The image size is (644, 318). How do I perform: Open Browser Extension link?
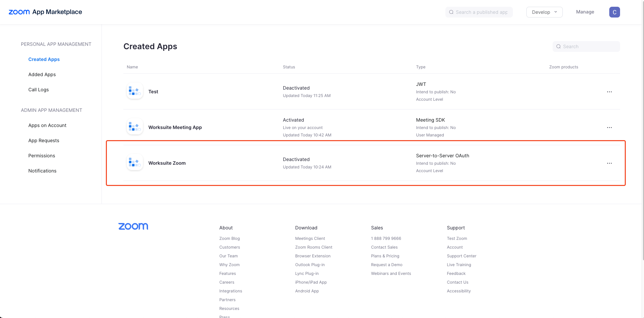[313, 256]
